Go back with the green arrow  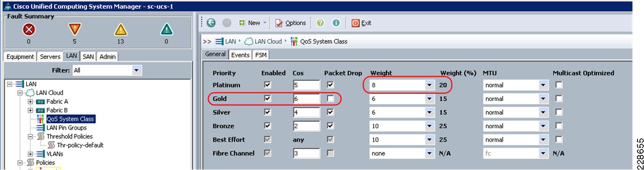click(x=211, y=23)
